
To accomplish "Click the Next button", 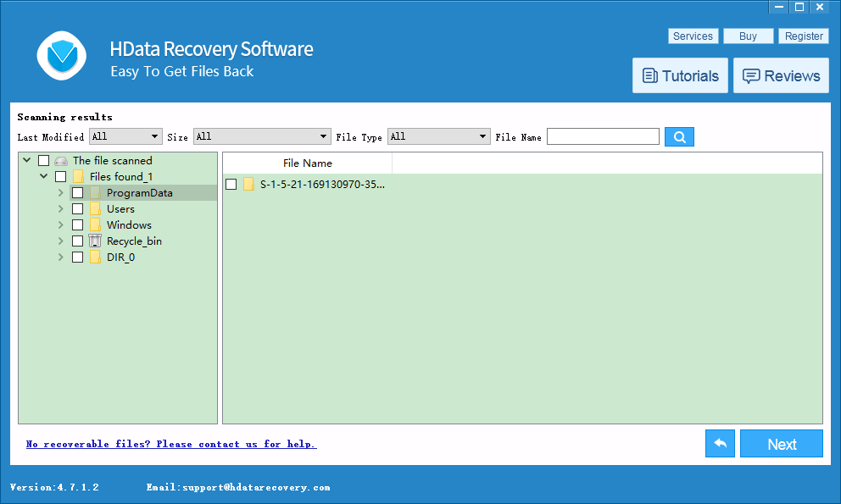I will (x=782, y=443).
